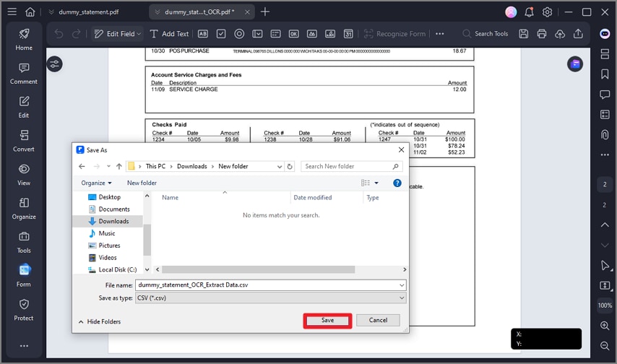Click the Undo arrow in toolbar
The image size is (617, 364).
tap(59, 34)
